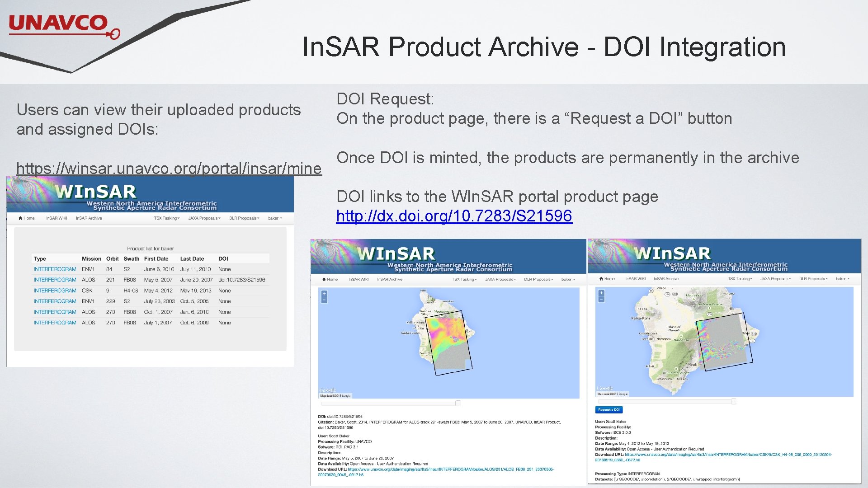868x488 pixels.
Task: Click the Home icon on the ALOS product page
Action: coord(324,279)
